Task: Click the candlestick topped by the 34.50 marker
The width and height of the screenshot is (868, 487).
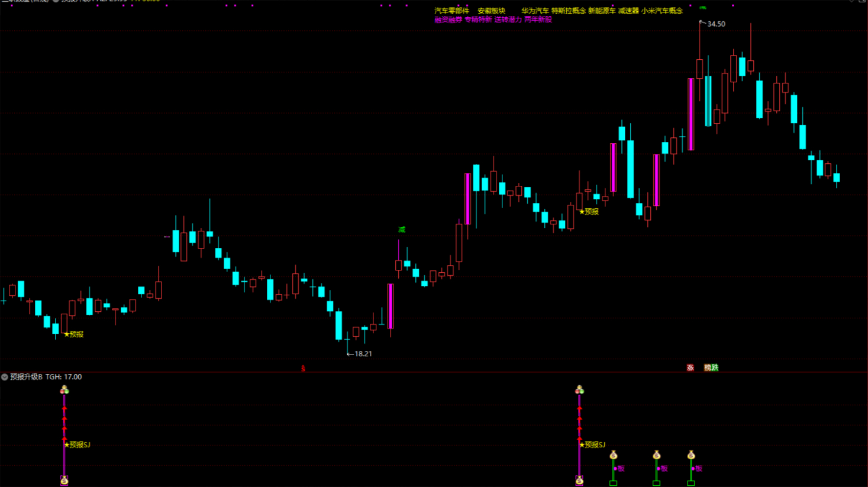Action: click(699, 69)
